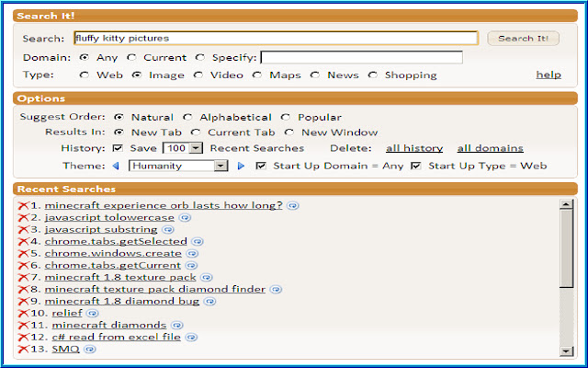This screenshot has height=368, width=588.
Task: Toggle the Save history checkbox
Action: [118, 148]
